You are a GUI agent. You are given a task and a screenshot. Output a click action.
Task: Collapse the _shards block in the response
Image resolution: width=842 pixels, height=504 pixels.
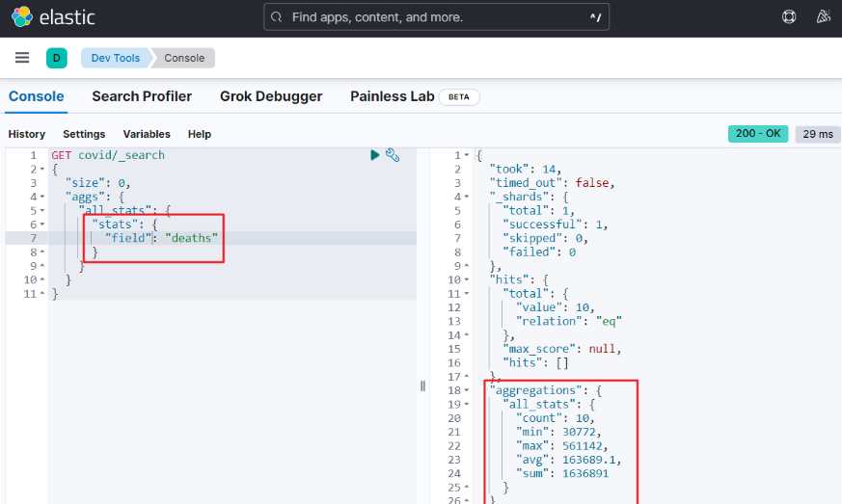pyautogui.click(x=467, y=197)
